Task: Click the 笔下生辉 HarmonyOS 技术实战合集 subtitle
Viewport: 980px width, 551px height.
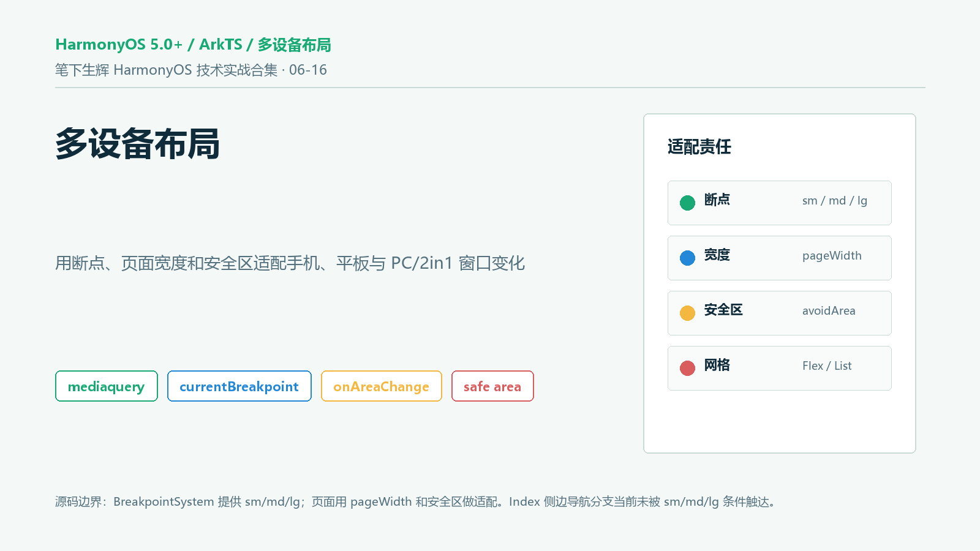Action: click(x=191, y=70)
